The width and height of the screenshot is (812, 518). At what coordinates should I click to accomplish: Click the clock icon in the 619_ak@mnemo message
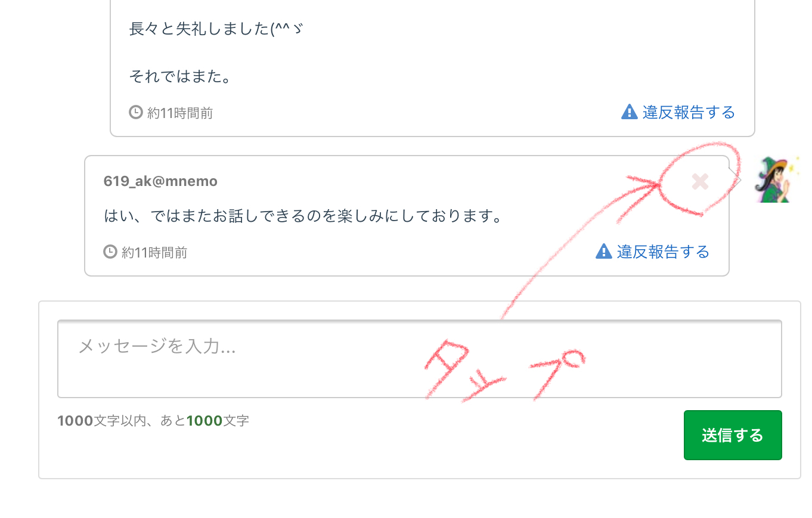[x=110, y=252]
